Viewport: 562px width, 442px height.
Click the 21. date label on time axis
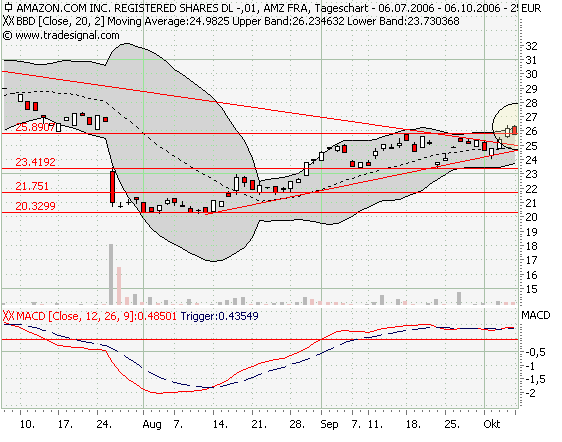pyautogui.click(x=259, y=424)
